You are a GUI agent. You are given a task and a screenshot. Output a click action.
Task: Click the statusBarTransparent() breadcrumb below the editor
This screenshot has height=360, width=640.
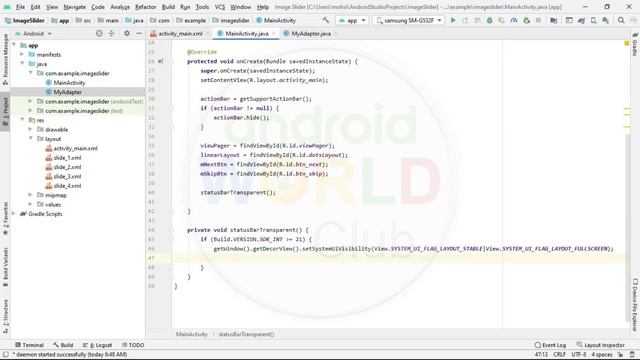tap(246, 334)
